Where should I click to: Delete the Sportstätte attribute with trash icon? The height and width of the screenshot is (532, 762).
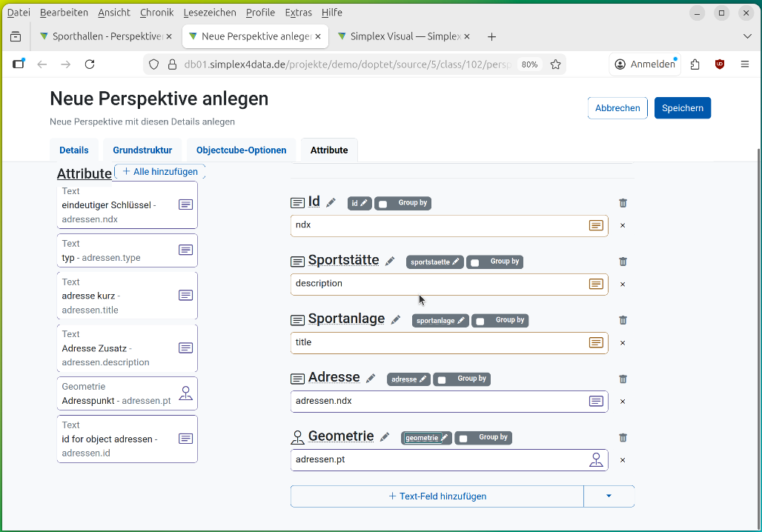[623, 262]
